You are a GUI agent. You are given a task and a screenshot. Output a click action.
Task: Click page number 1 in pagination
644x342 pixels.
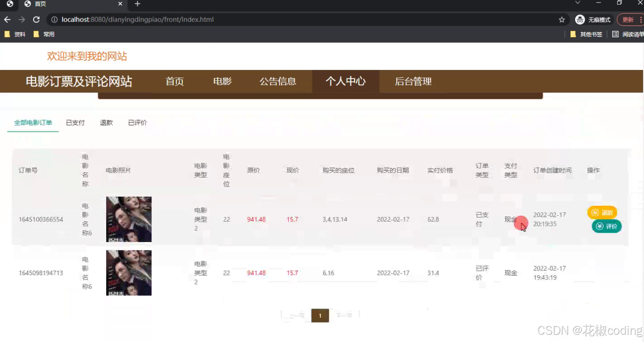click(320, 315)
